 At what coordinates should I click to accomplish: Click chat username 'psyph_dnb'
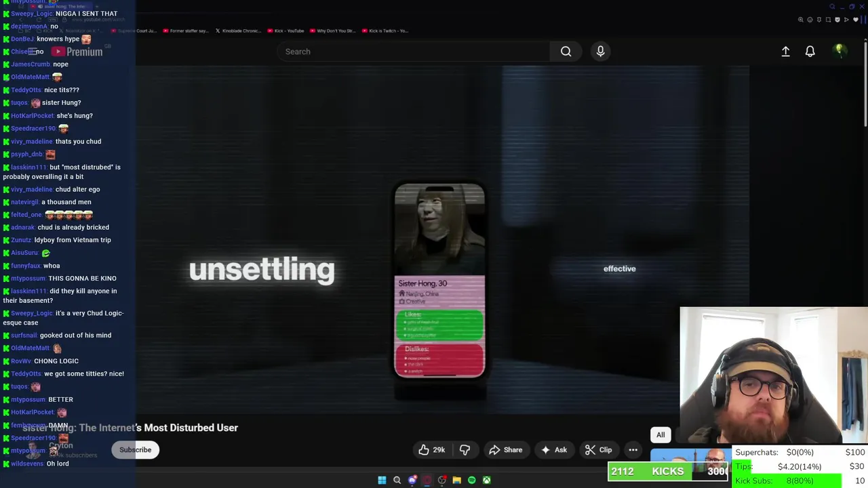click(x=26, y=154)
